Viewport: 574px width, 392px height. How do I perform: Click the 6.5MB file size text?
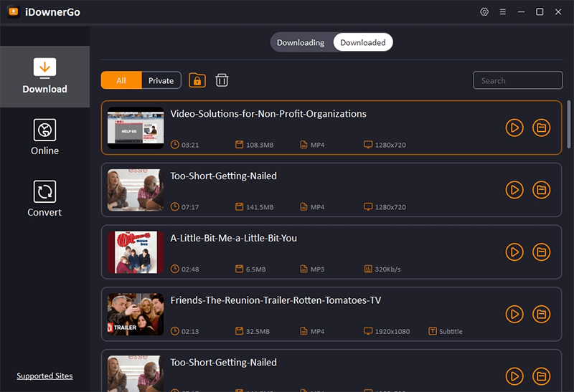coord(255,269)
